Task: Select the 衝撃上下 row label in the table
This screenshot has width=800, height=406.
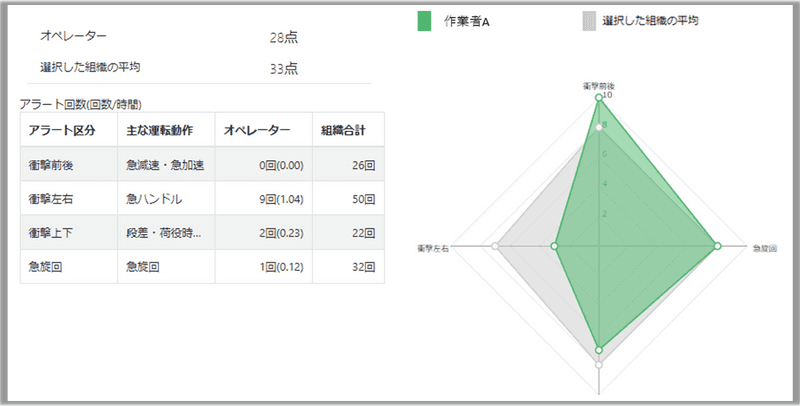Action: (51, 233)
